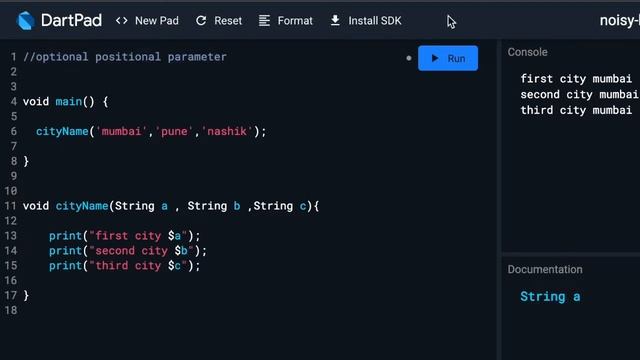Click the unsaved dot indicator beside Run

point(409,58)
